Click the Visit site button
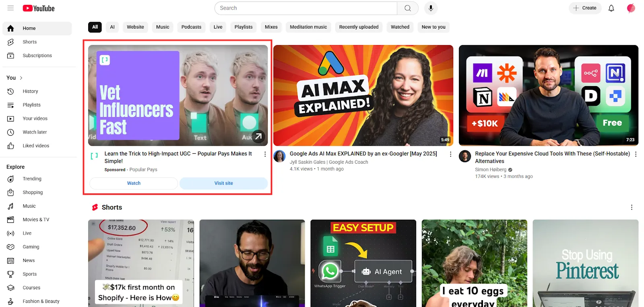Viewport: 644px width, 307px height. pos(223,183)
